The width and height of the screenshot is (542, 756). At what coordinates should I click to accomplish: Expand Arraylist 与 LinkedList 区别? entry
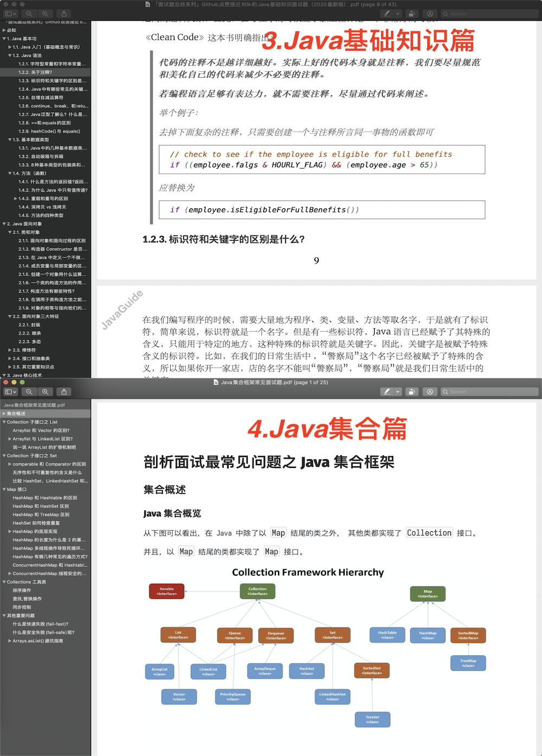(10, 439)
